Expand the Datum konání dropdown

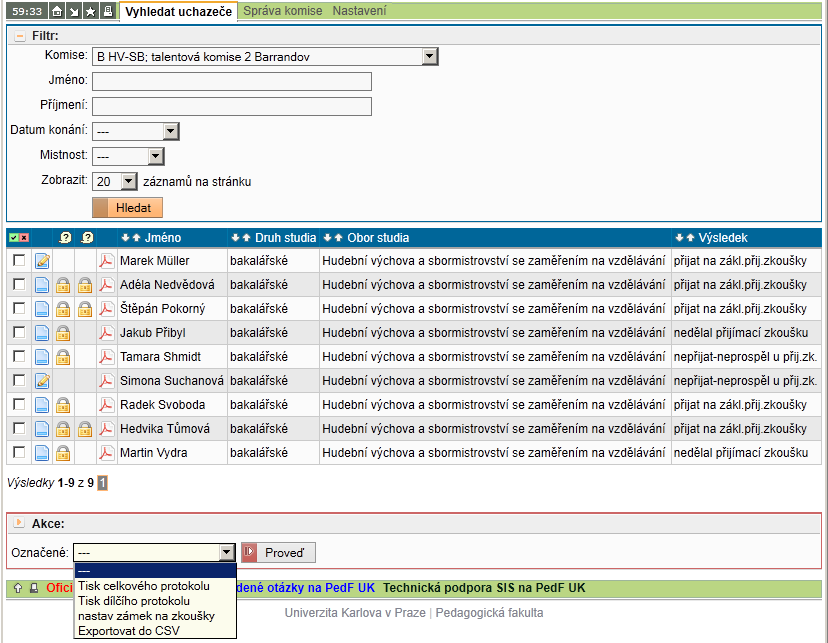tap(170, 131)
